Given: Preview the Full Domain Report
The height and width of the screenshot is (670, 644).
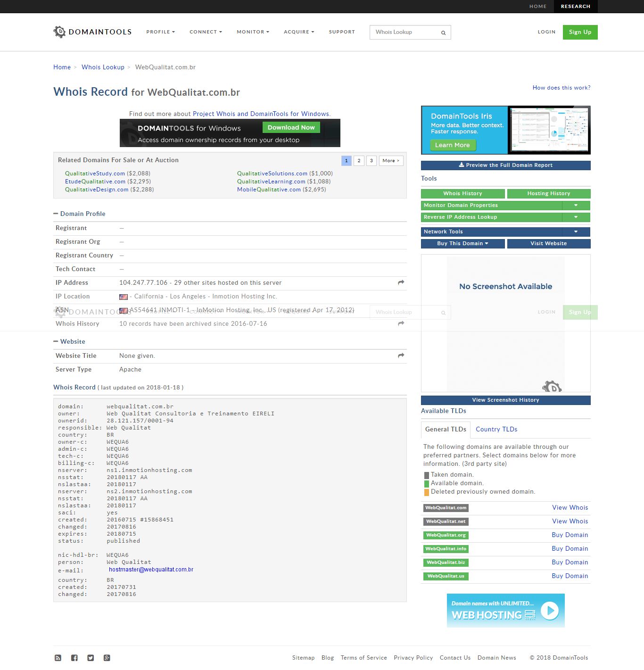Looking at the screenshot, I should click(x=506, y=165).
